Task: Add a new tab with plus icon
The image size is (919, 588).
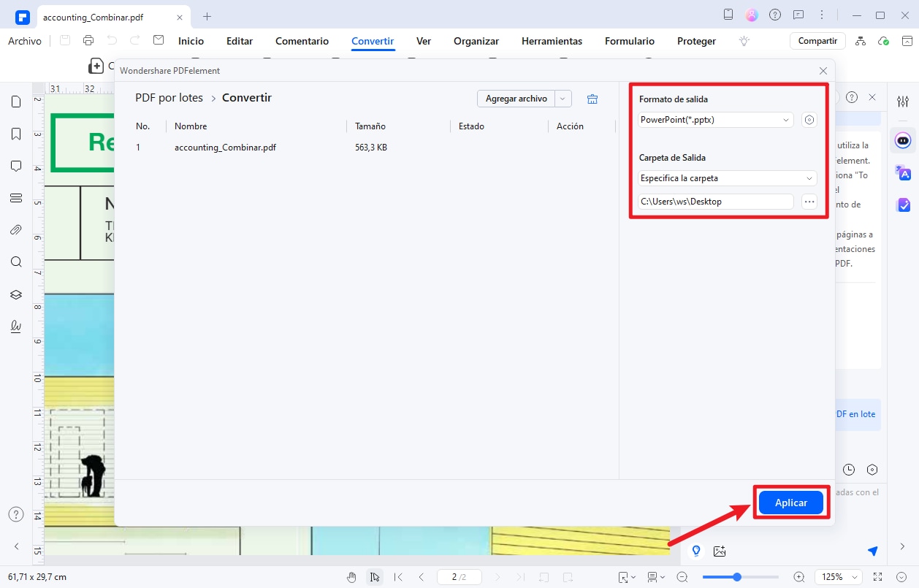Action: pos(207,16)
